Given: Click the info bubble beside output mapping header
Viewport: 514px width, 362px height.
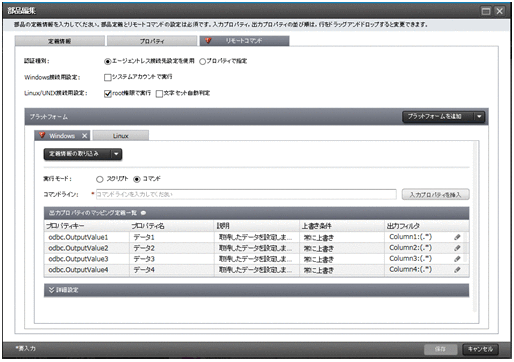Looking at the screenshot, I should click(x=143, y=213).
